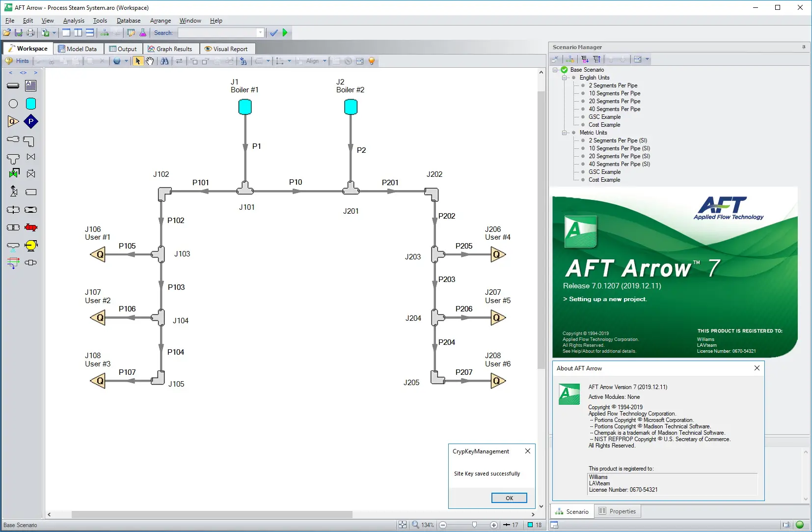Close the About AFT Arrow window
Viewport: 812px width, 532px height.
[x=757, y=368]
